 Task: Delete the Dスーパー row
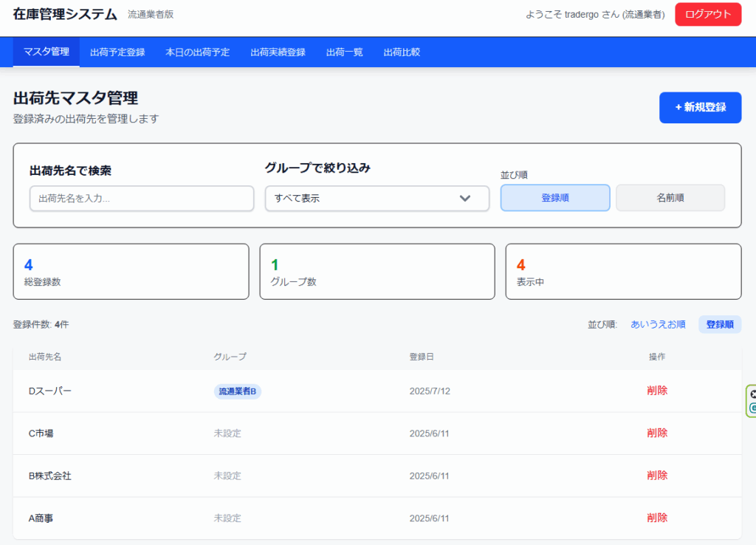656,391
